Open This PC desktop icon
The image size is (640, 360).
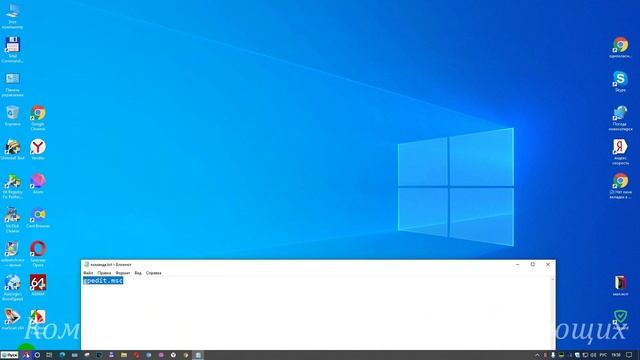12,16
